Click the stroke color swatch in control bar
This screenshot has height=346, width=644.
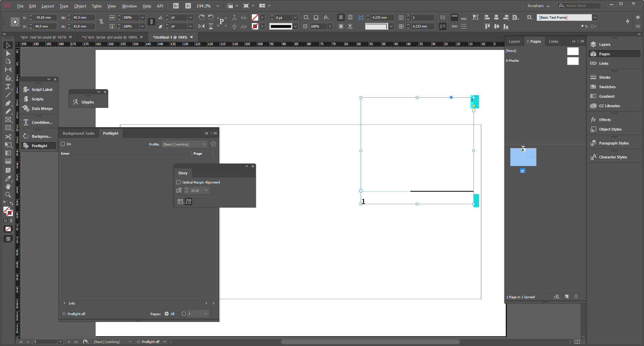pos(255,26)
